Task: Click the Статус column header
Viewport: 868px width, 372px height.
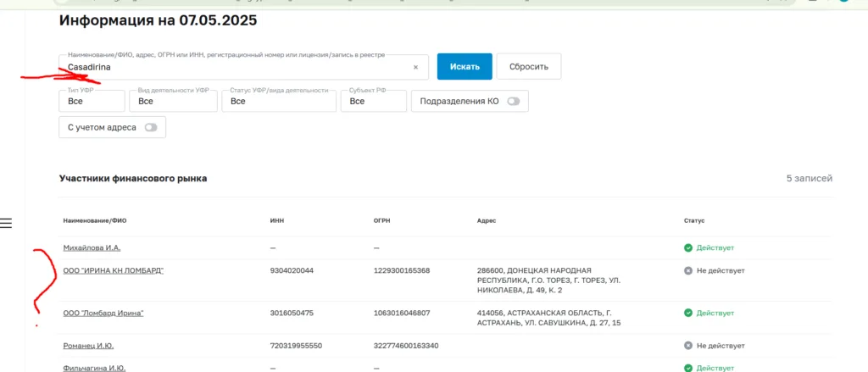Action: [x=694, y=220]
